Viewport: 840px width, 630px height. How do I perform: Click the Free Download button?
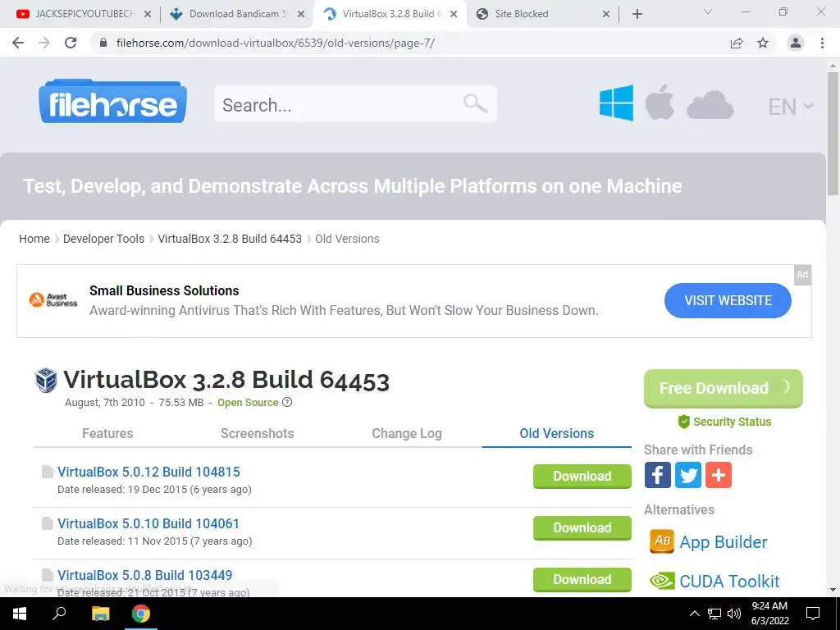pos(724,388)
